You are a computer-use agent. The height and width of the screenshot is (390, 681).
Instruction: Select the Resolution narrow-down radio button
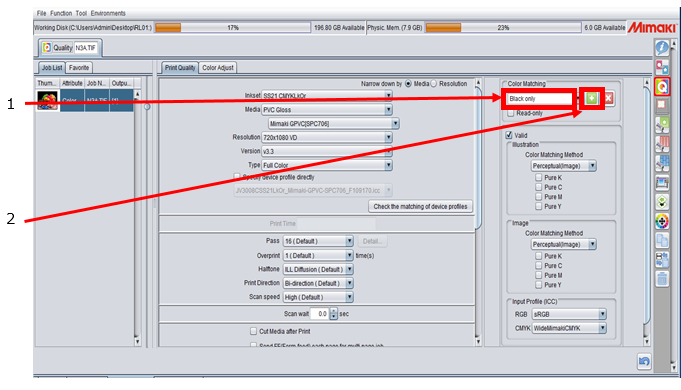(x=433, y=83)
